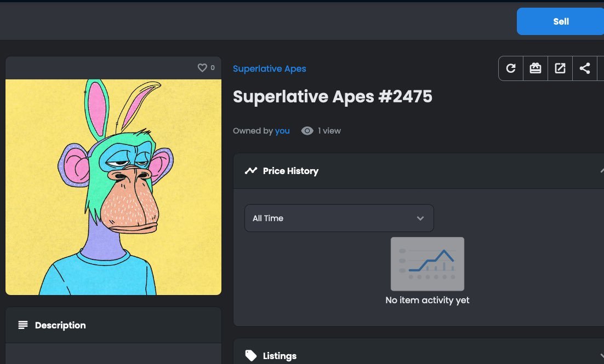Open the transfer gift icon
The image size is (604, 364).
pos(535,68)
